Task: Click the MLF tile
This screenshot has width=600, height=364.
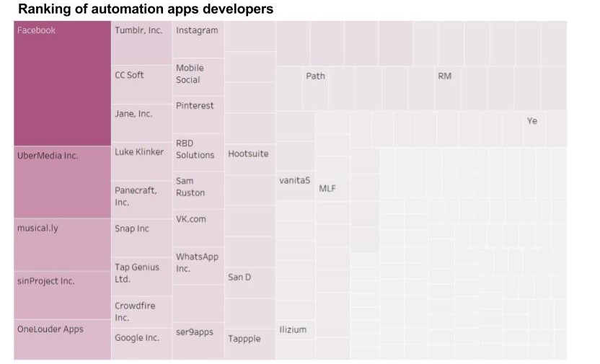Action: click(x=332, y=190)
